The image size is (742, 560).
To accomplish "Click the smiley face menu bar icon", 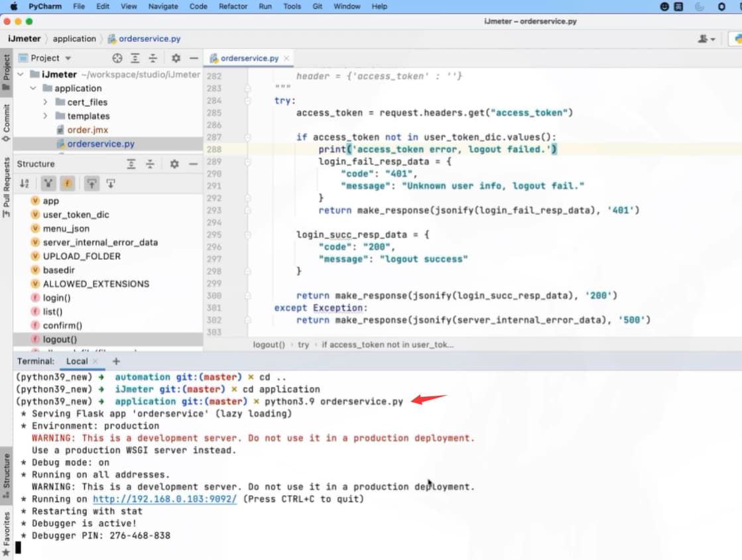I will click(664, 7).
